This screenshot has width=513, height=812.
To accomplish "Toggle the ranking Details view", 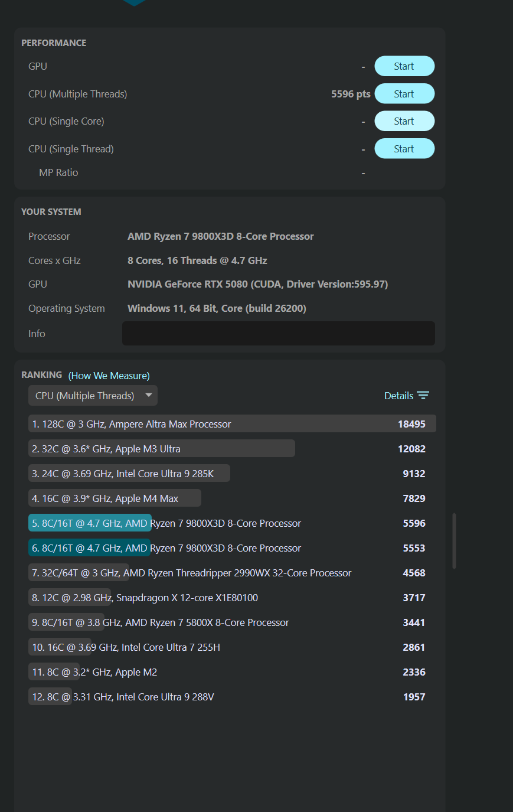I will click(399, 396).
